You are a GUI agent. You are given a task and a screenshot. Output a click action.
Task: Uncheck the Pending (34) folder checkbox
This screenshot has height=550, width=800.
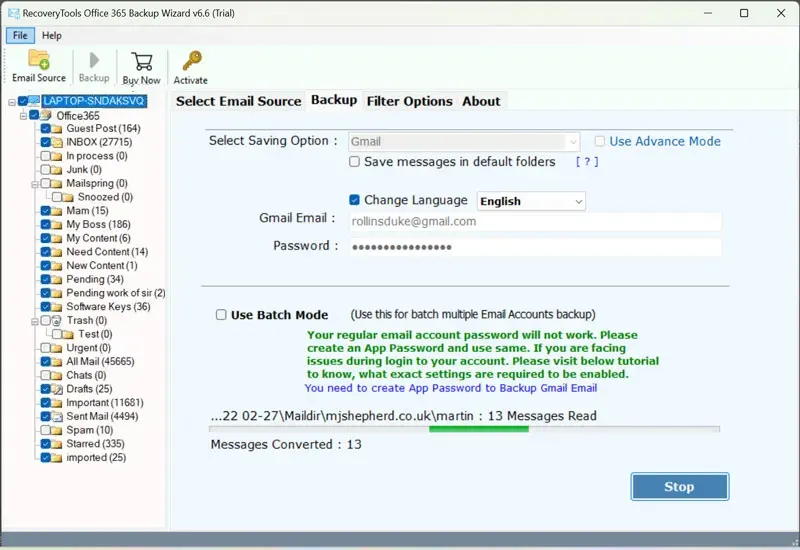(x=45, y=280)
